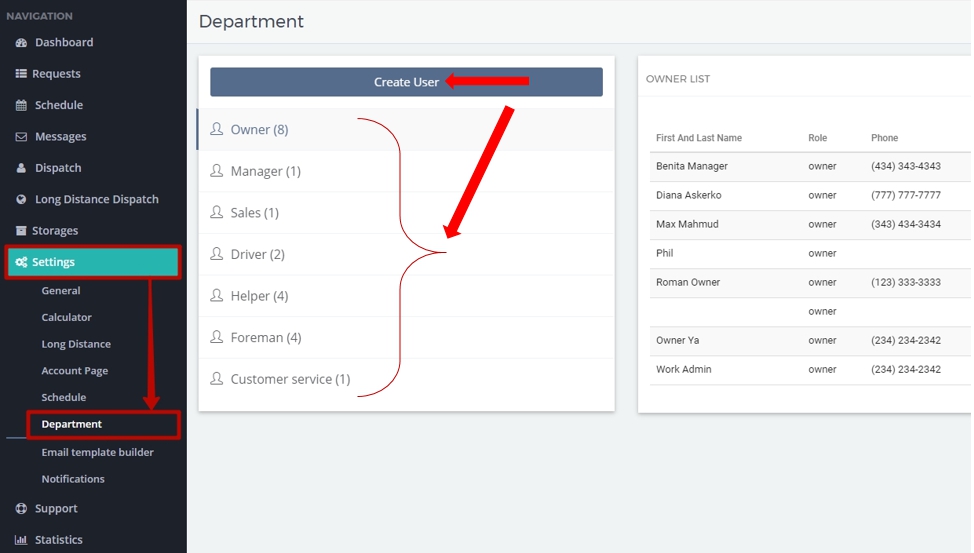Select the Manager (1) department
Viewport: 974px width, 553px height.
click(x=406, y=171)
